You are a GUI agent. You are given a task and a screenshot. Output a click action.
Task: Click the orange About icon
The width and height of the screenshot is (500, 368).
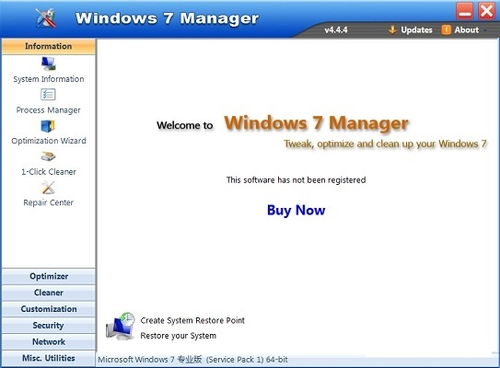pos(446,30)
